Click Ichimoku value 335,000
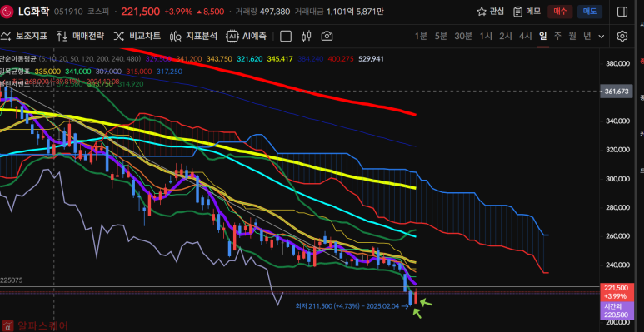The image size is (644, 332). pyautogui.click(x=47, y=72)
